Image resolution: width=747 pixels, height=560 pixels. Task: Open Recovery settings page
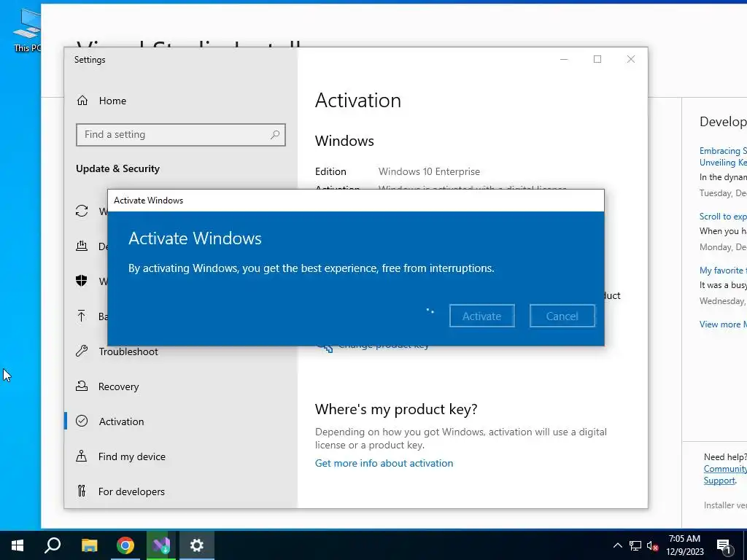118,386
